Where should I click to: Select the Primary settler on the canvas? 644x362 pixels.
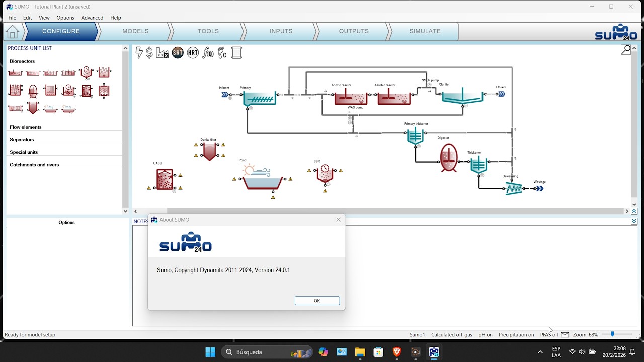pyautogui.click(x=260, y=98)
